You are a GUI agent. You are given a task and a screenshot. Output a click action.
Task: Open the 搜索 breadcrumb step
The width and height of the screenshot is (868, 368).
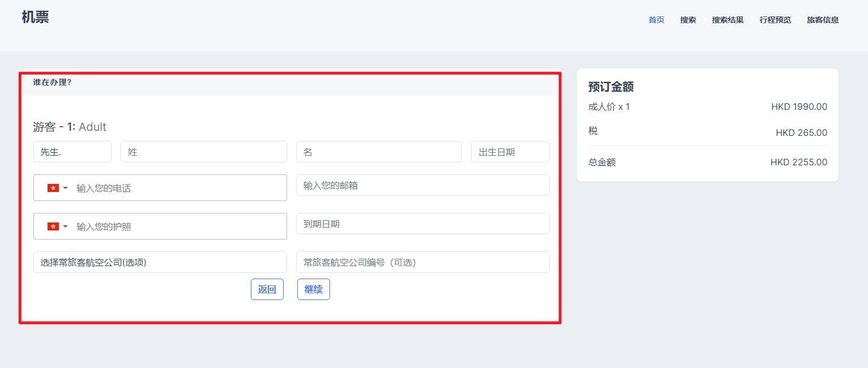click(688, 20)
